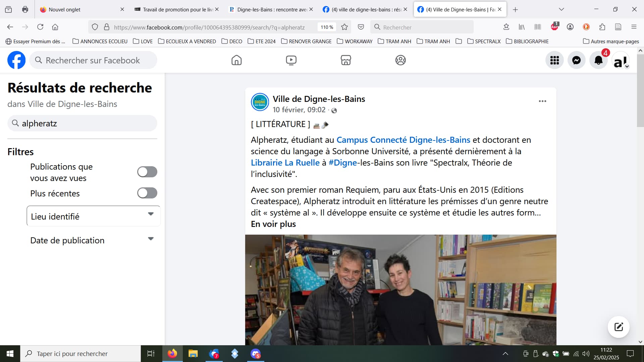
Task: Go to Facebook Home feed icon
Action: [236, 60]
